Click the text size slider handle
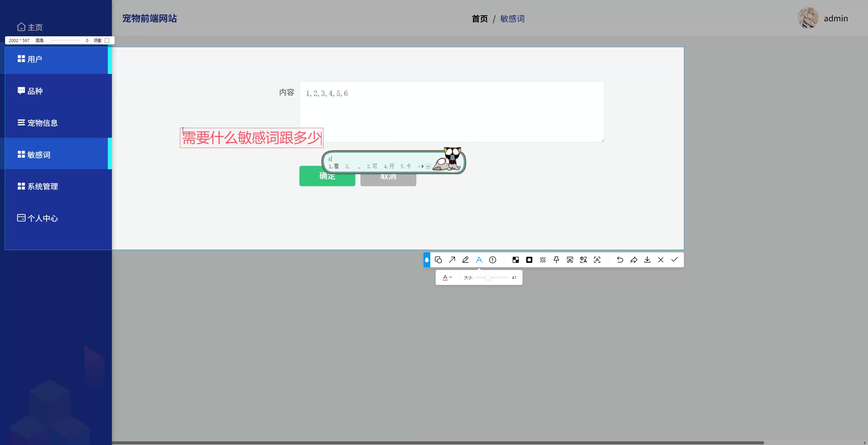Screen dimensions: 868x445 [488, 277]
